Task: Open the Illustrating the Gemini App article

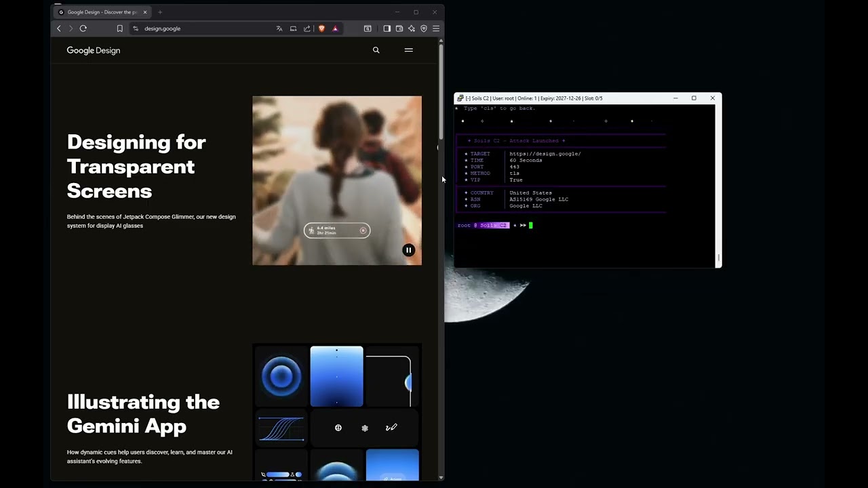Action: point(143,414)
